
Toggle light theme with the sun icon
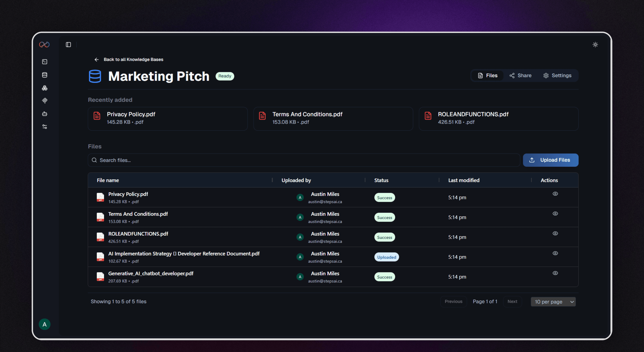(595, 45)
